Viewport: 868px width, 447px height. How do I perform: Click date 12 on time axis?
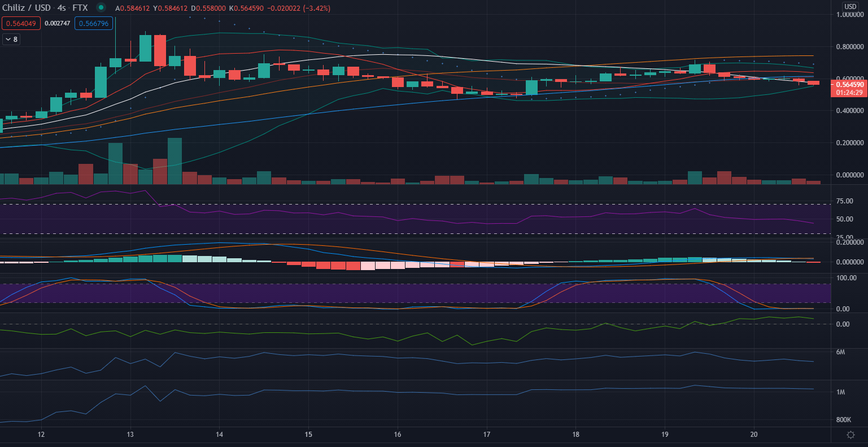(x=41, y=435)
